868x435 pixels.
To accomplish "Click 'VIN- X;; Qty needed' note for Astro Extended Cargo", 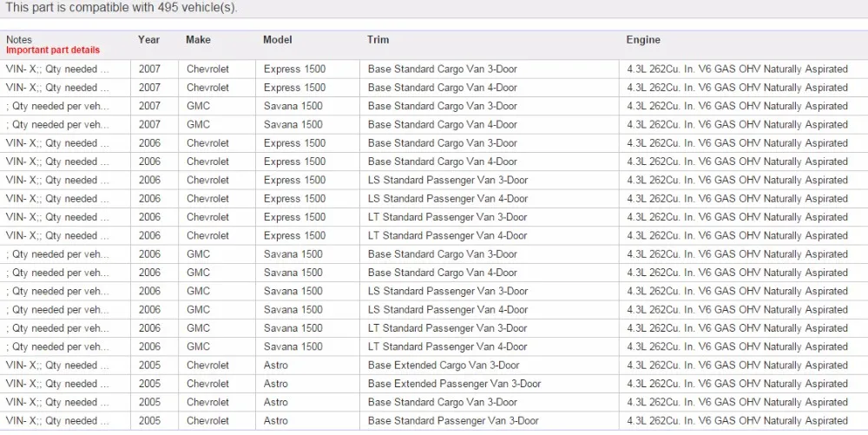I will [57, 366].
